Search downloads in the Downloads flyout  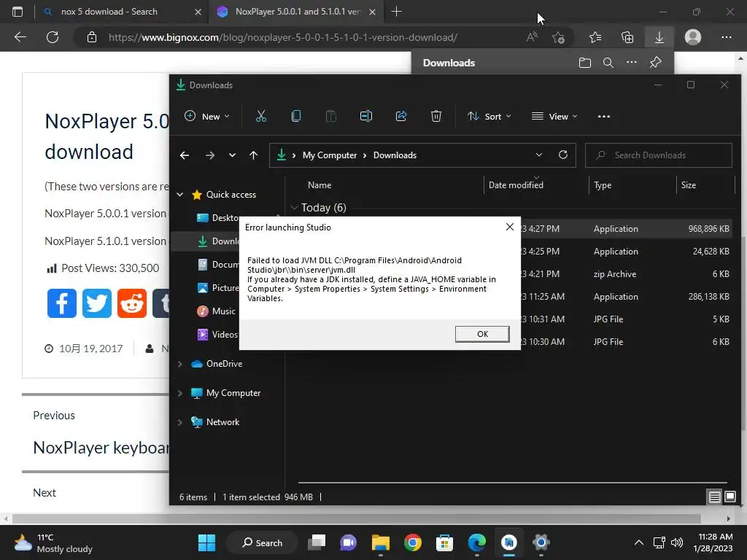(608, 63)
